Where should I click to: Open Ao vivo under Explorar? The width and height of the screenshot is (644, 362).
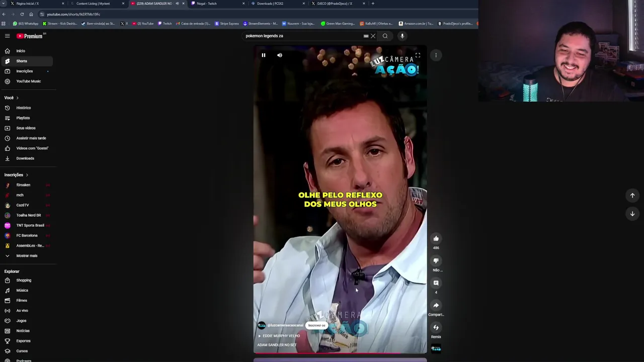[26, 310]
